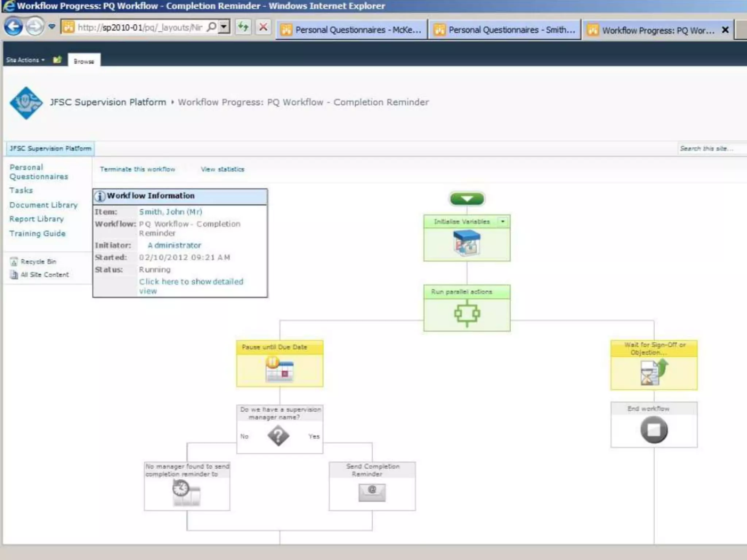Click the IE refresh button
The image size is (747, 560).
click(243, 27)
